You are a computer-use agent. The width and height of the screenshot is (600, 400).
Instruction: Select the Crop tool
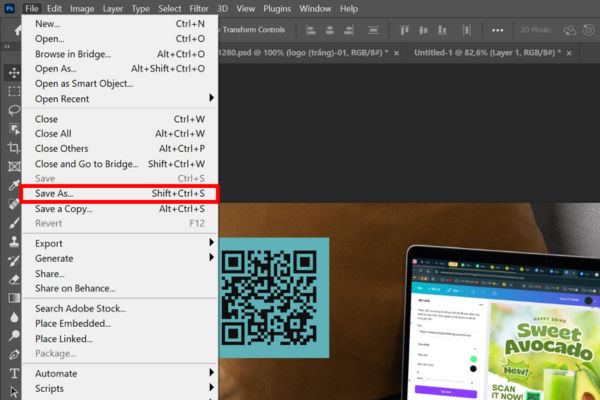14,148
